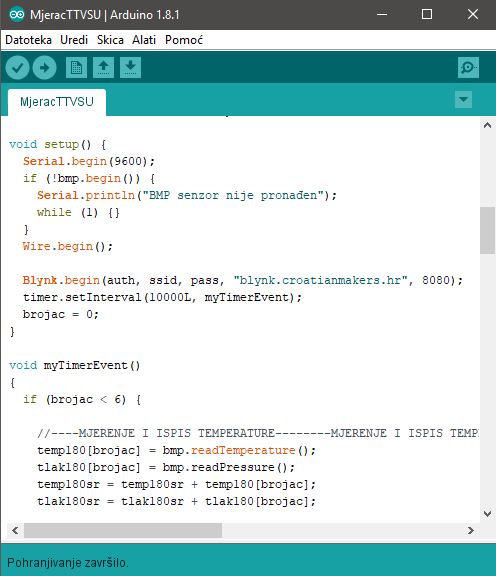Click the horizontal scrollbar right arrow
This screenshot has height=576, width=496.
point(471,530)
